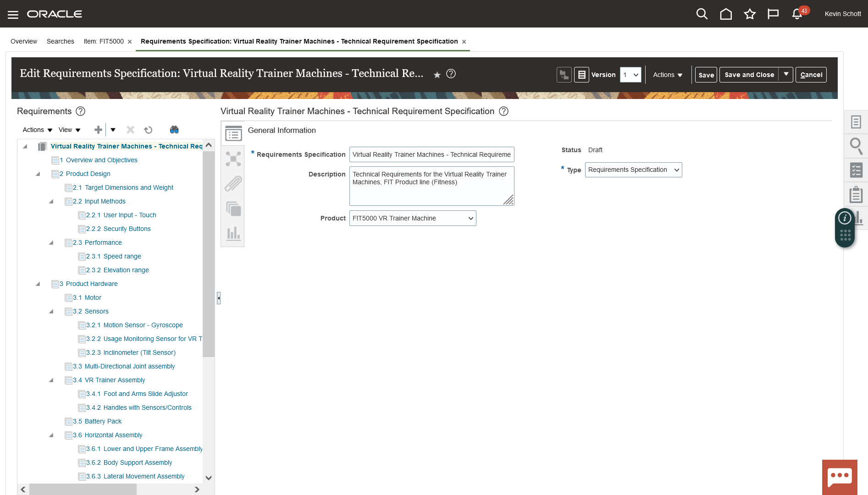
Task: Open the Requirements View menu
Action: (70, 130)
